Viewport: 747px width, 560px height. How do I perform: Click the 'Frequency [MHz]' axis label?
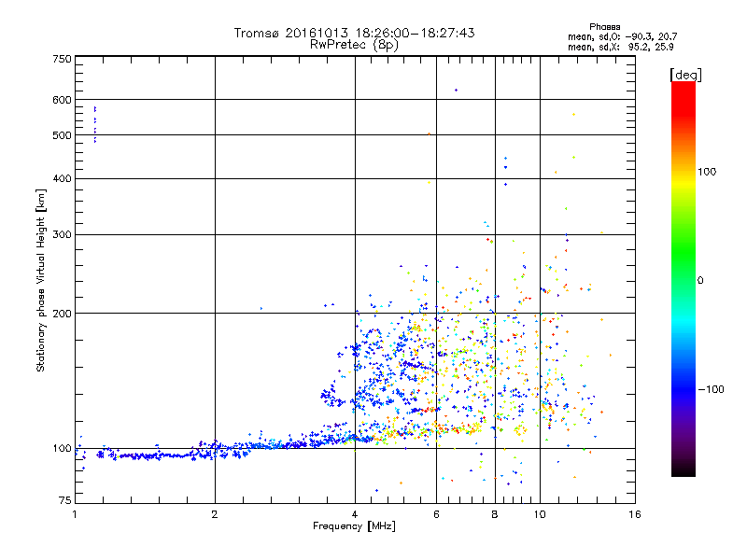(x=354, y=526)
